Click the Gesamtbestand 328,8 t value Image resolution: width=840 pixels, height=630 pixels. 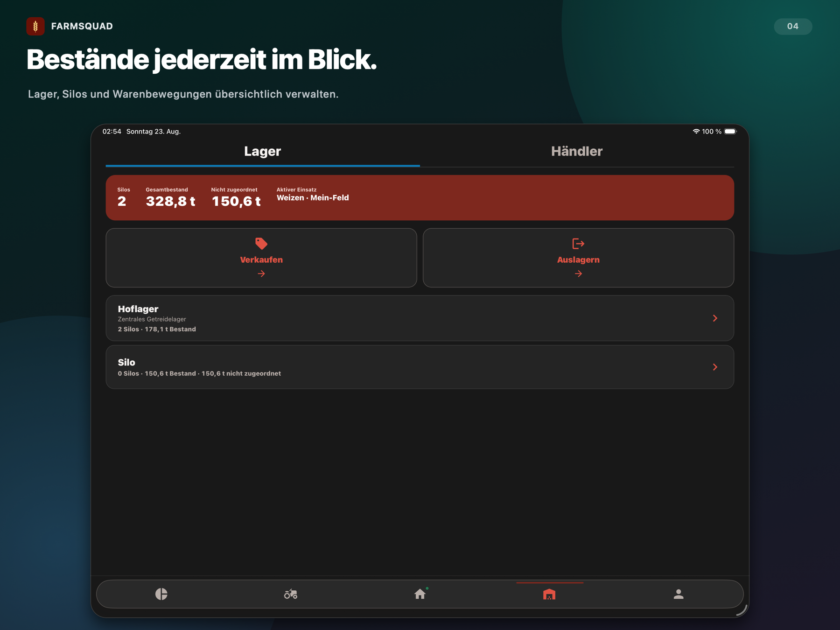(170, 201)
